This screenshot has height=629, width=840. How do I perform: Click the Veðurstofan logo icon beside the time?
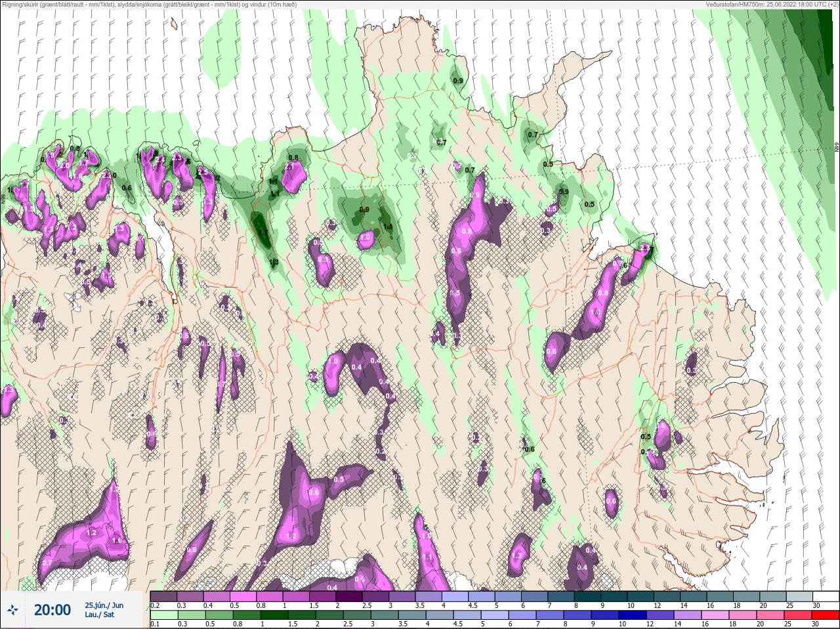tap(12, 610)
